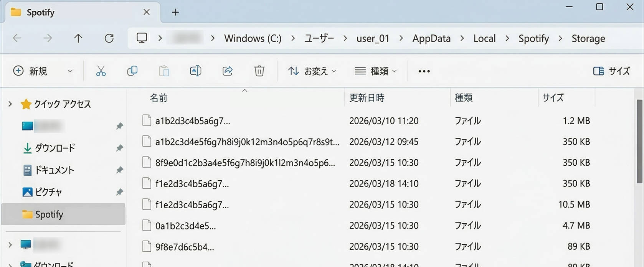
Task: Navigate to user_01 breadcrumb
Action: 373,38
